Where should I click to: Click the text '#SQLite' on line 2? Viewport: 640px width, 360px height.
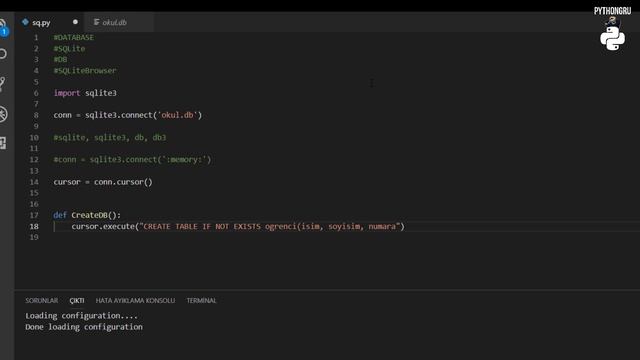[69, 49]
